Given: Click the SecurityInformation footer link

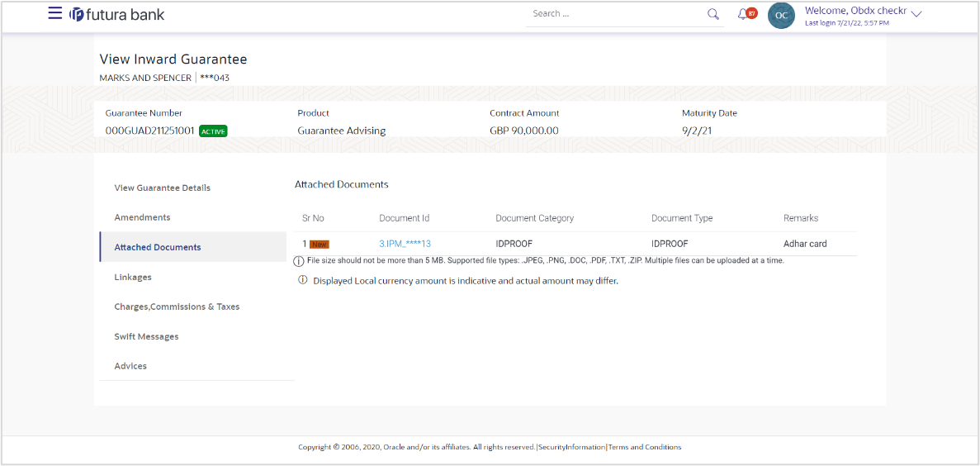Looking at the screenshot, I should 572,447.
